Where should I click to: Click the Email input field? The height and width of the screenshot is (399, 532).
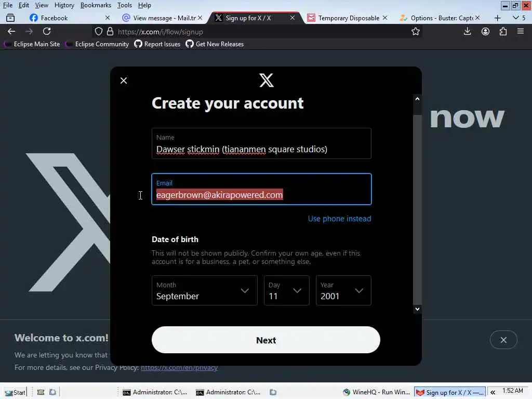click(261, 189)
